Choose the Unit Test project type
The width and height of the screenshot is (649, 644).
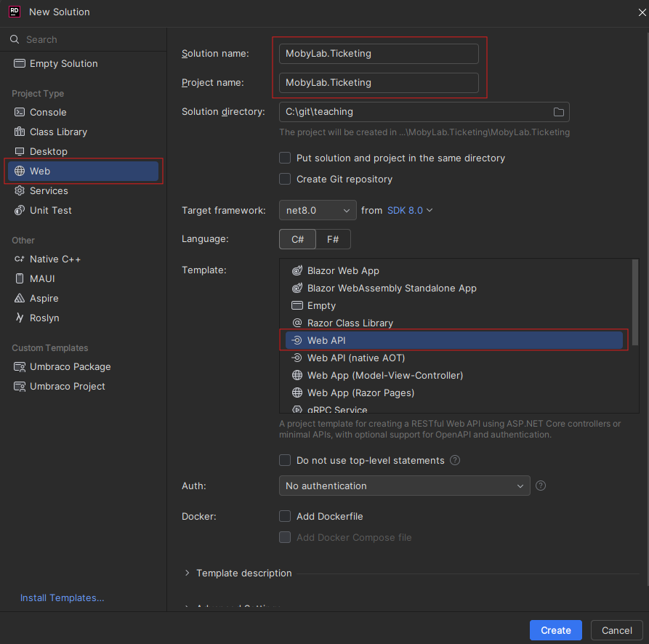pyautogui.click(x=50, y=210)
